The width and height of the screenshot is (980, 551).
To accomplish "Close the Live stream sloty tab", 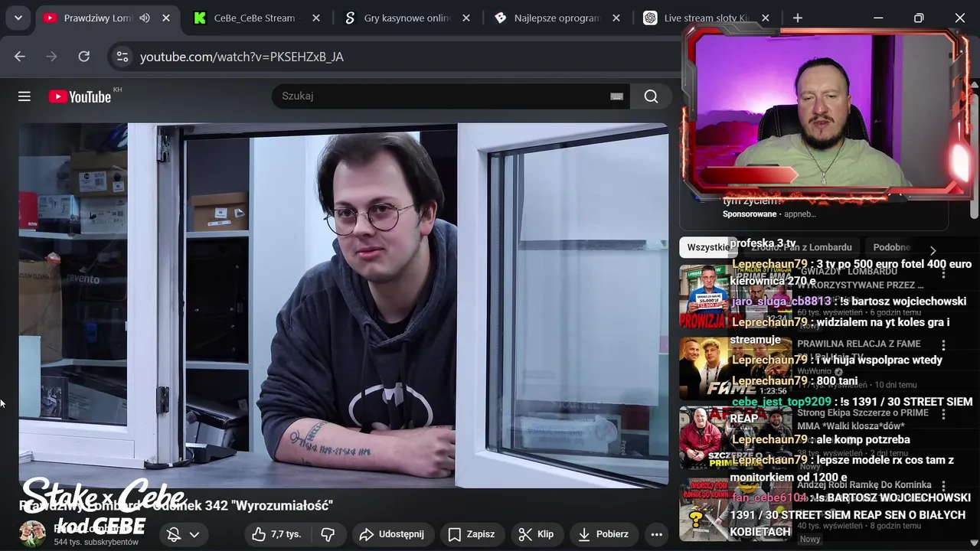I will pos(766,18).
